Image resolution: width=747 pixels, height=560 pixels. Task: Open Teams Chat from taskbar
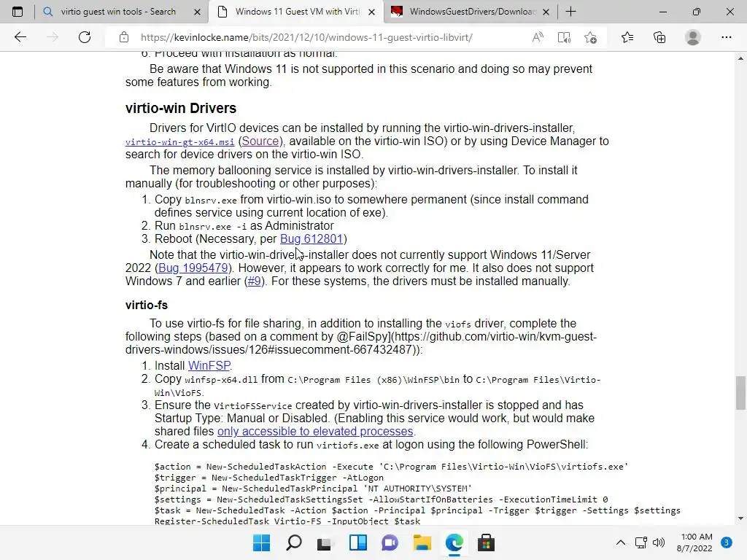click(390, 542)
